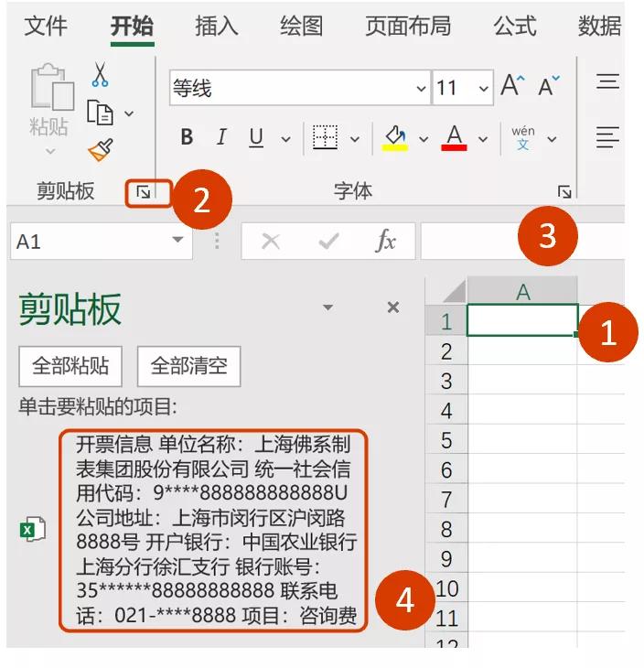Image resolution: width=644 pixels, height=668 pixels.
Task: Click the Paste clipboard icon
Action: click(x=52, y=87)
